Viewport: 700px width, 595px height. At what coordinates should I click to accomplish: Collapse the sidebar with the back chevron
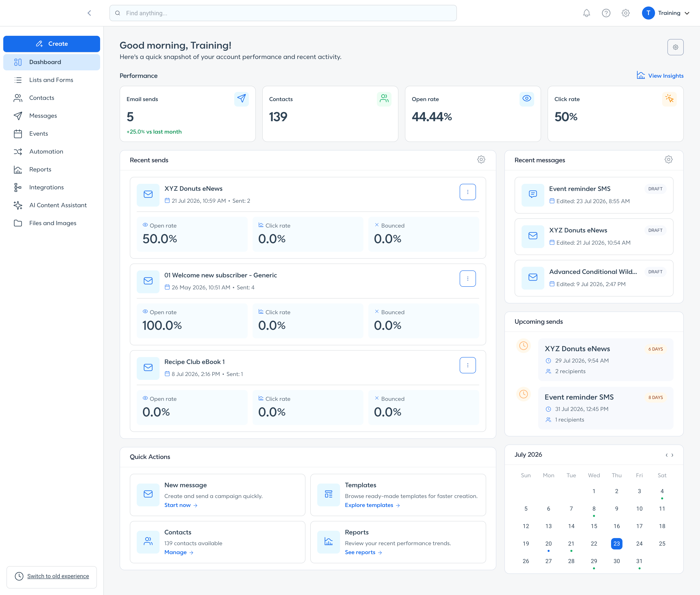[x=90, y=13]
